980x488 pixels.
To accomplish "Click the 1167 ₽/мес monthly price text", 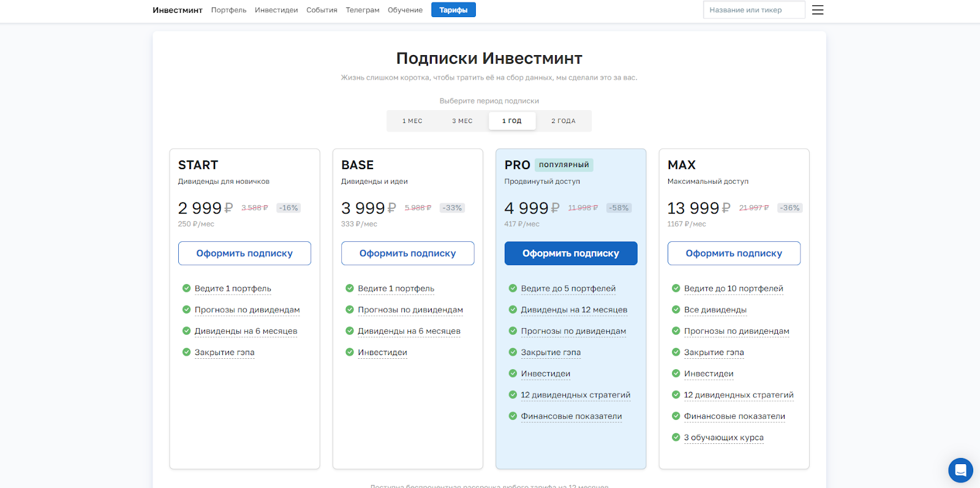I will (687, 224).
